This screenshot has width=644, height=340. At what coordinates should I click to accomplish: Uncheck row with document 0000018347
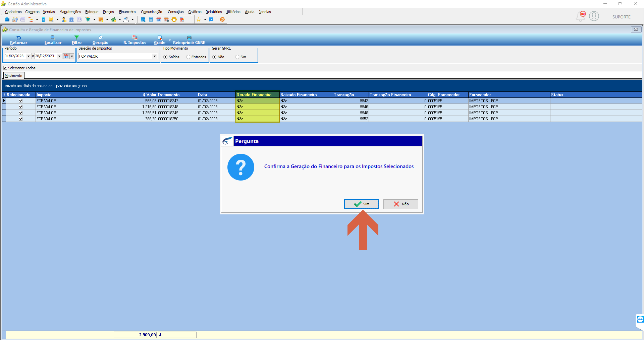[20, 101]
